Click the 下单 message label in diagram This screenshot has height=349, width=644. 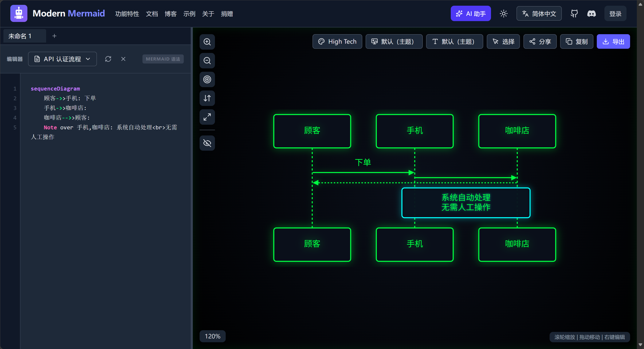point(363,162)
